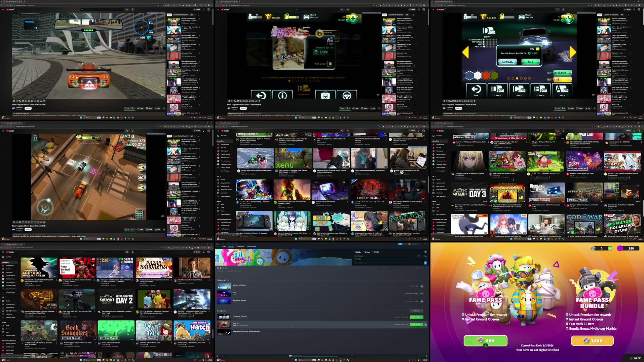The height and width of the screenshot is (362, 644).
Task: Open YouTube notifications via the bell icon
Action: pyautogui.click(x=203, y=9)
